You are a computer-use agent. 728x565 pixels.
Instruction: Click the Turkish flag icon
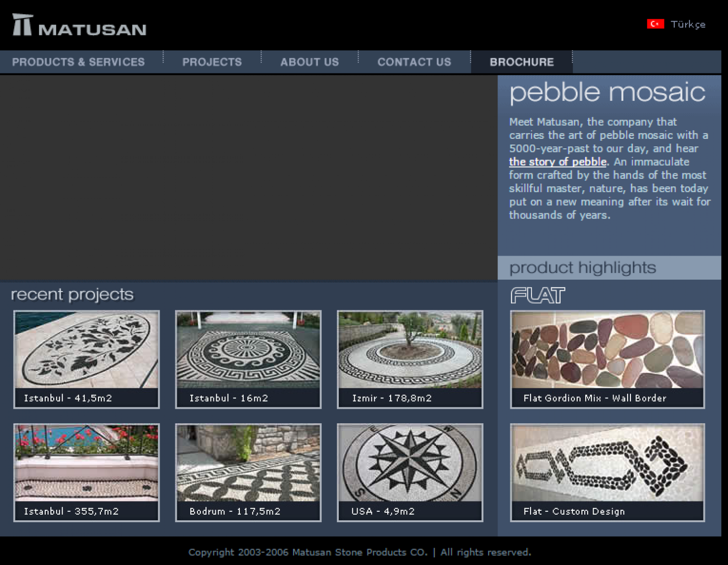655,24
